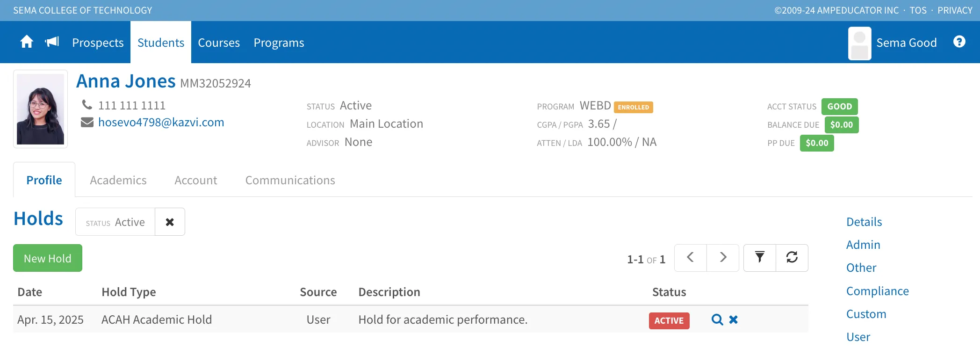Click the New Hold button

(x=48, y=258)
